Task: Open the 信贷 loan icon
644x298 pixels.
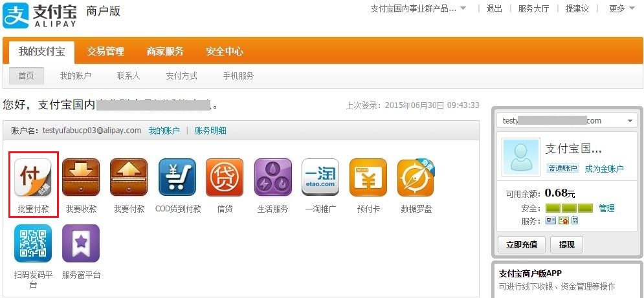Action: 225,177
